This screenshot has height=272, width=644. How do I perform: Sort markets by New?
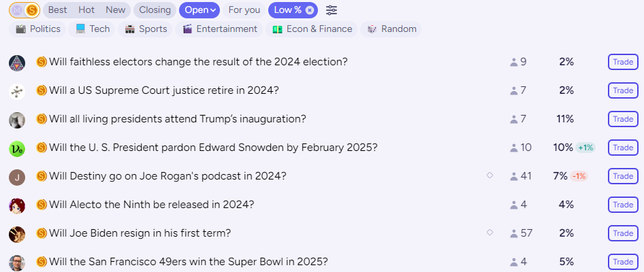116,10
